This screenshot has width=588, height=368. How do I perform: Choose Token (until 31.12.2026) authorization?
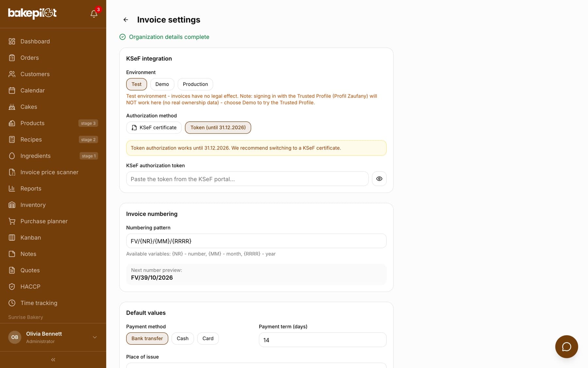pyautogui.click(x=218, y=128)
